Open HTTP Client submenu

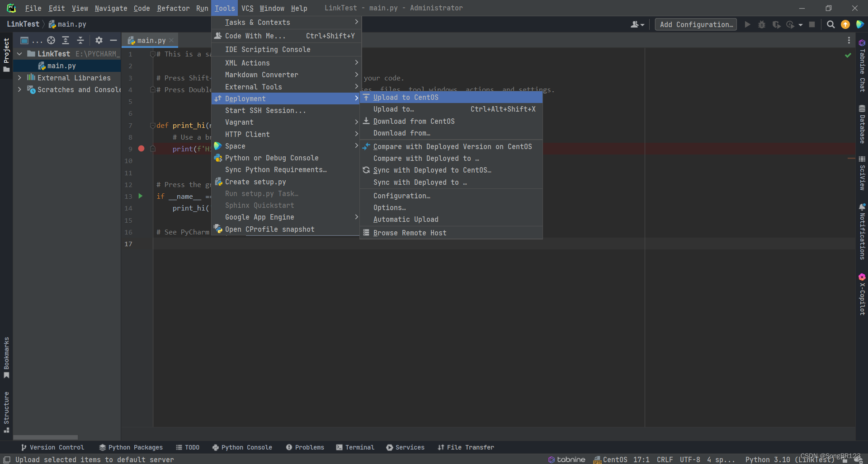point(286,134)
